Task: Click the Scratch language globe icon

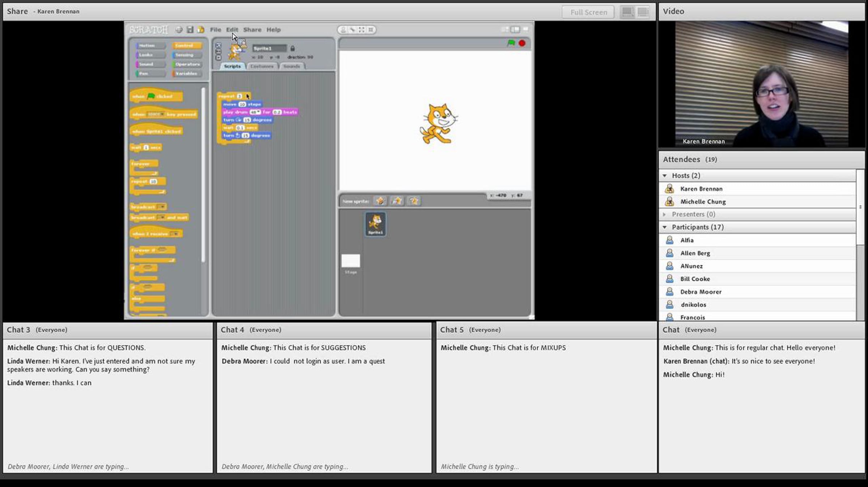Action: point(179,30)
